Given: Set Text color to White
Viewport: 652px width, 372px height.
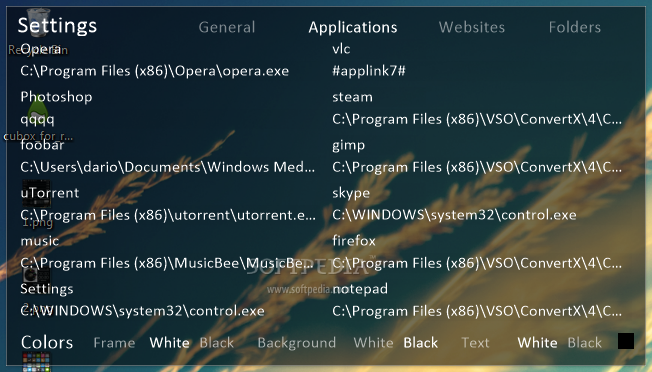Looking at the screenshot, I should [537, 343].
